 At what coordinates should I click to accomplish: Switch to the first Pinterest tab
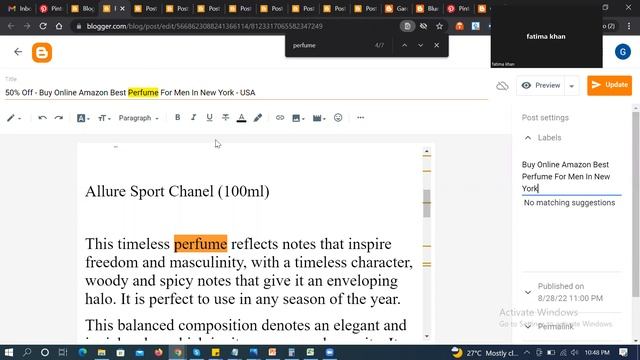[x=51, y=9]
